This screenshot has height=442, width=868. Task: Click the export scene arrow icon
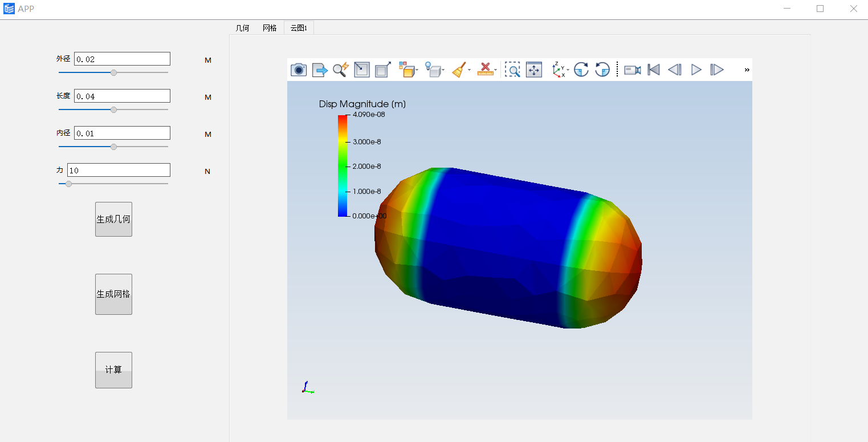tap(320, 70)
